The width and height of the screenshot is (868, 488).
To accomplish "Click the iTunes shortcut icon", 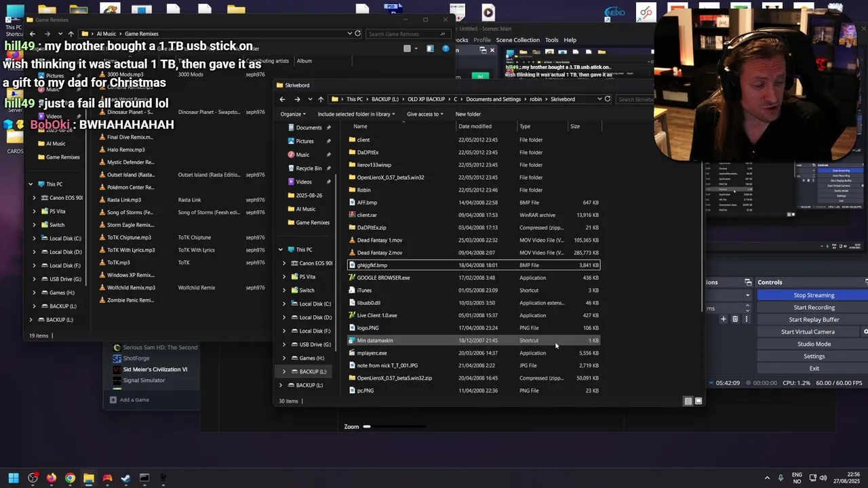I will 352,290.
